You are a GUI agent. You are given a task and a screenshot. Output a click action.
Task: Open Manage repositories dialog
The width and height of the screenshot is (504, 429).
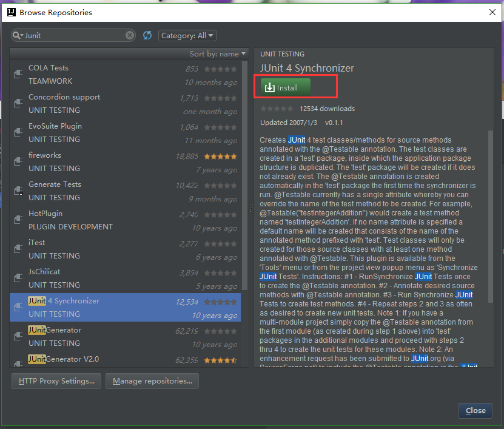152,381
